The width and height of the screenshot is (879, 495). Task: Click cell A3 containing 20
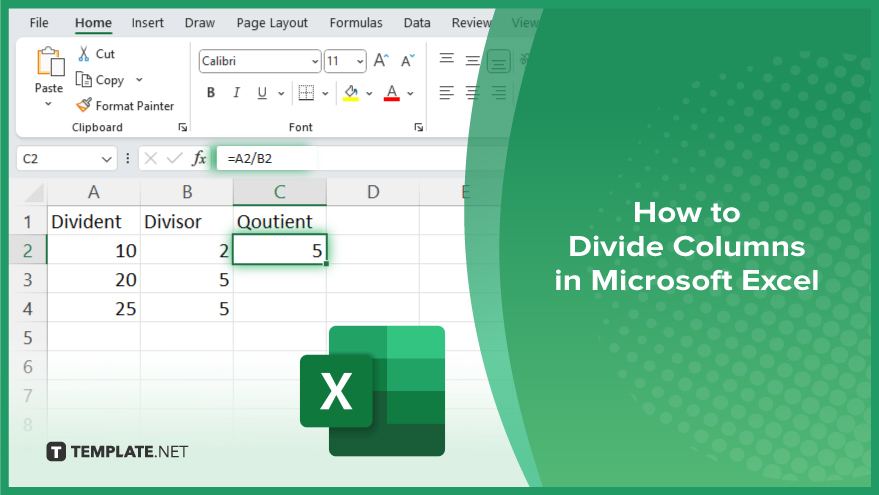94,279
